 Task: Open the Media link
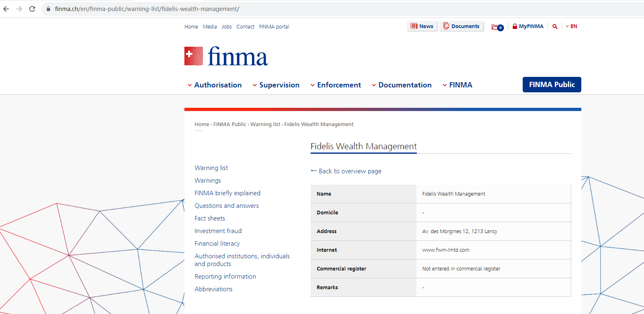(210, 27)
